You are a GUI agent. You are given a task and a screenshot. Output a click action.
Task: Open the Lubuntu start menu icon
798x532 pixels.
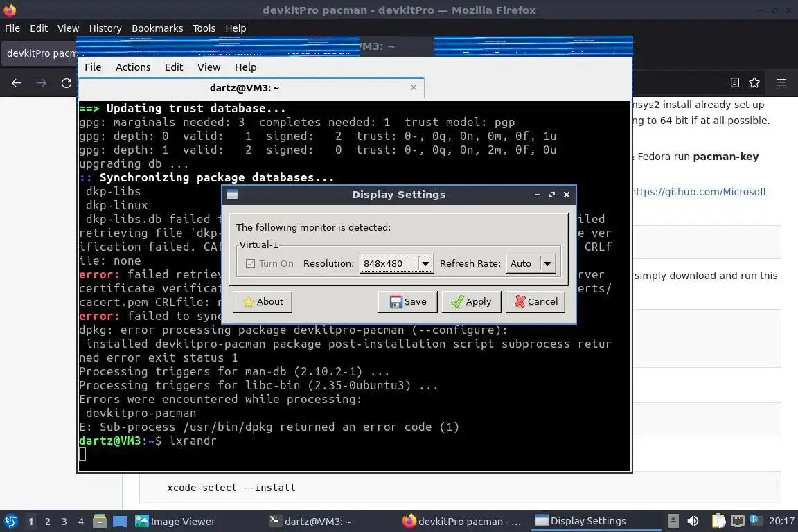10,521
